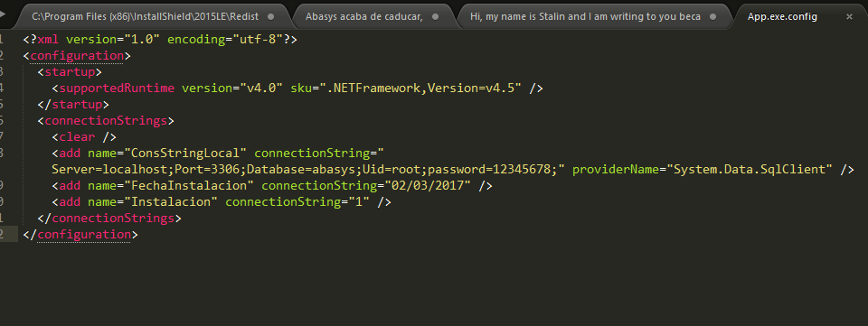Screen dimensions: 868x326
Task: Click the version="v4.0" attribute
Action: pos(232,88)
